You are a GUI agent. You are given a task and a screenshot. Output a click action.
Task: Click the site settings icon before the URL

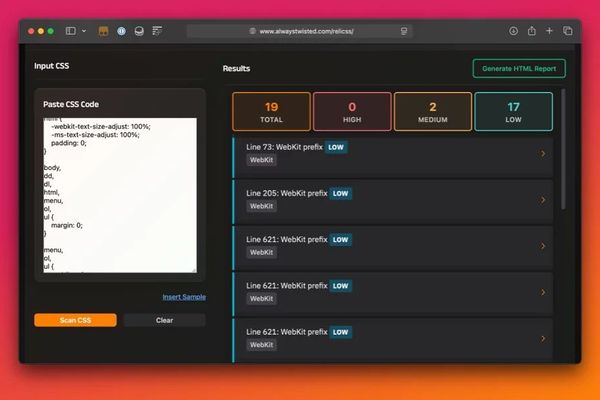tap(253, 31)
